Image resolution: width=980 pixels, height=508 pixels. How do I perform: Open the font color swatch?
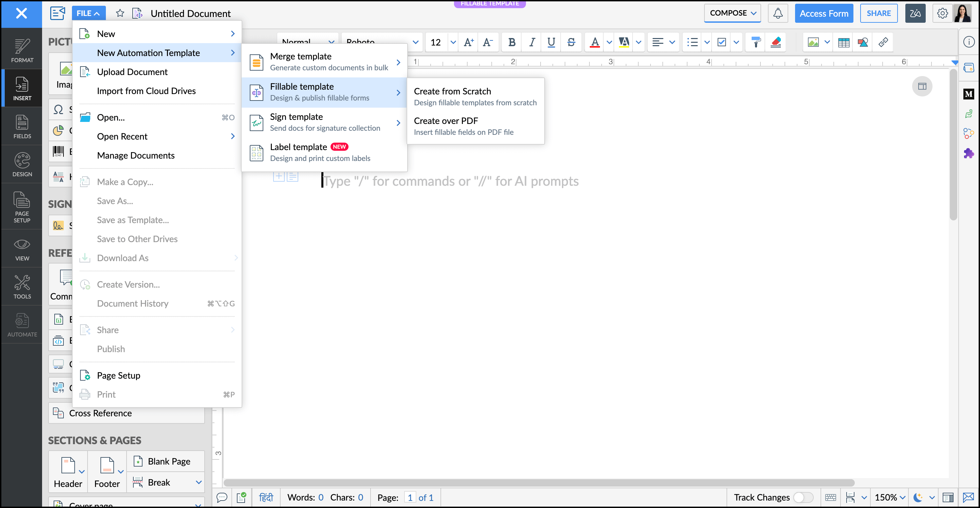coord(596,42)
